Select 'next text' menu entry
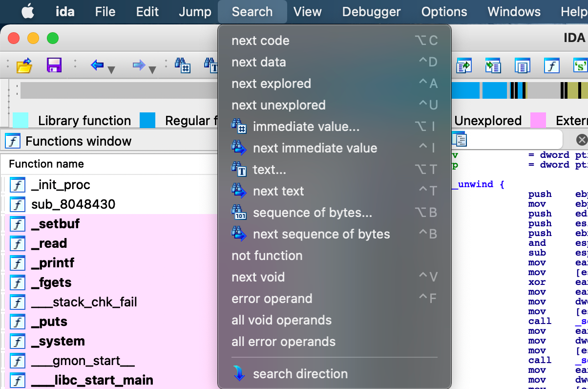This screenshot has height=389, width=588. coord(335,191)
